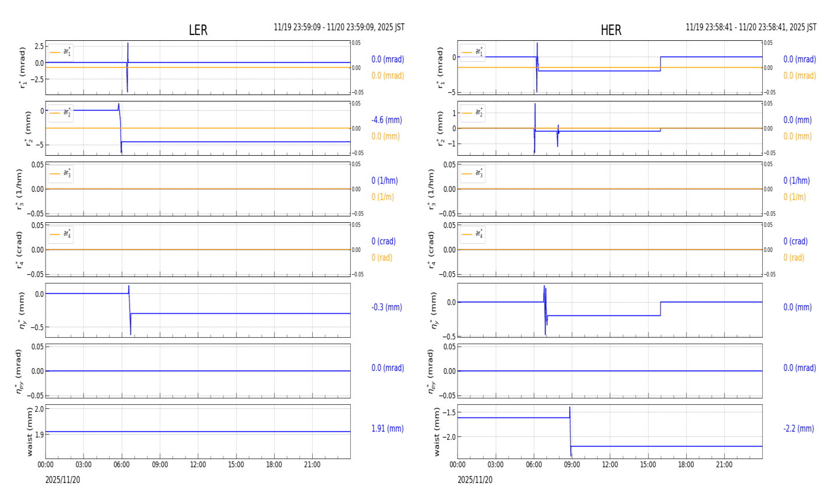824x504 pixels.
Task: Click the LER 'r3* (1/hm)' y-axis label
Action: 19,189
